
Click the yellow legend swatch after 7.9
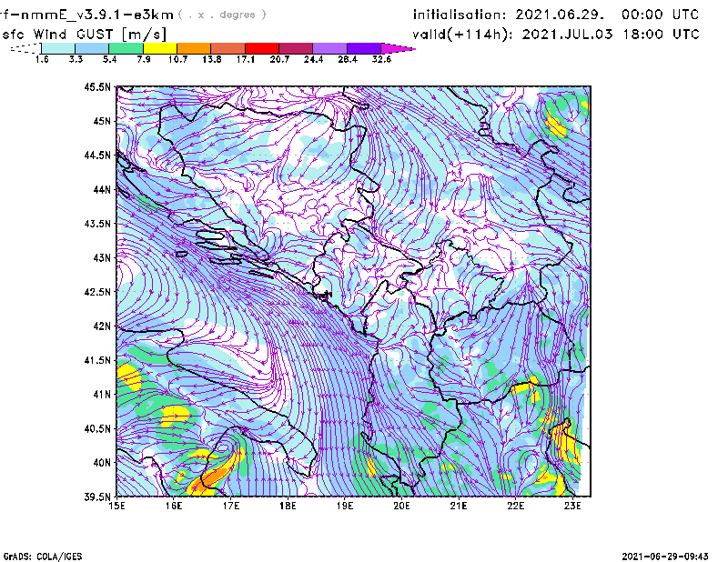tap(160, 48)
